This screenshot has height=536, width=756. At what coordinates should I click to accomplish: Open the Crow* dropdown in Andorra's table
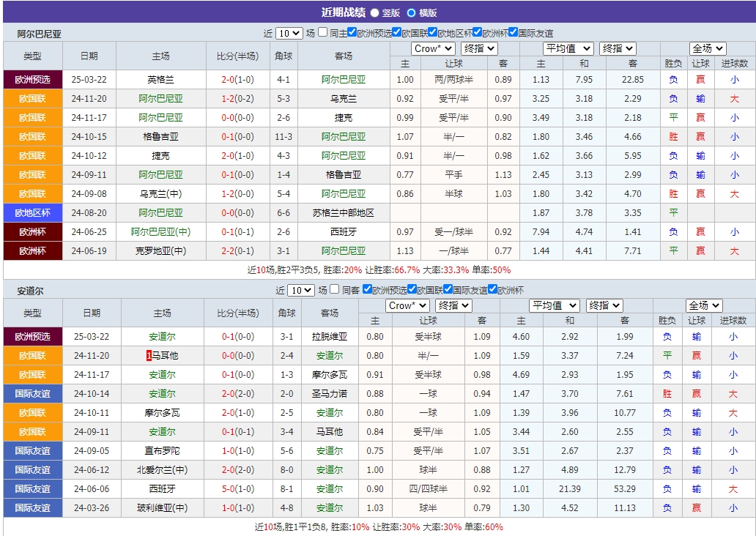407,306
